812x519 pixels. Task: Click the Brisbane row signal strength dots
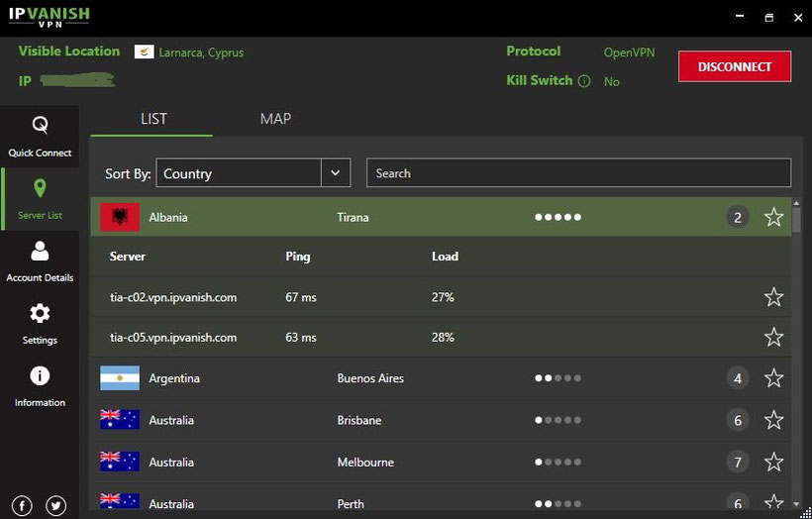(x=558, y=420)
